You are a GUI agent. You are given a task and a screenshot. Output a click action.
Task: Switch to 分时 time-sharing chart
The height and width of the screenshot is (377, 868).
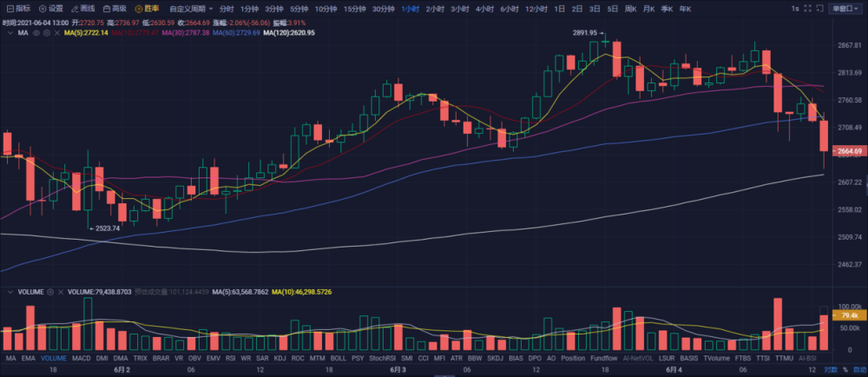(227, 9)
